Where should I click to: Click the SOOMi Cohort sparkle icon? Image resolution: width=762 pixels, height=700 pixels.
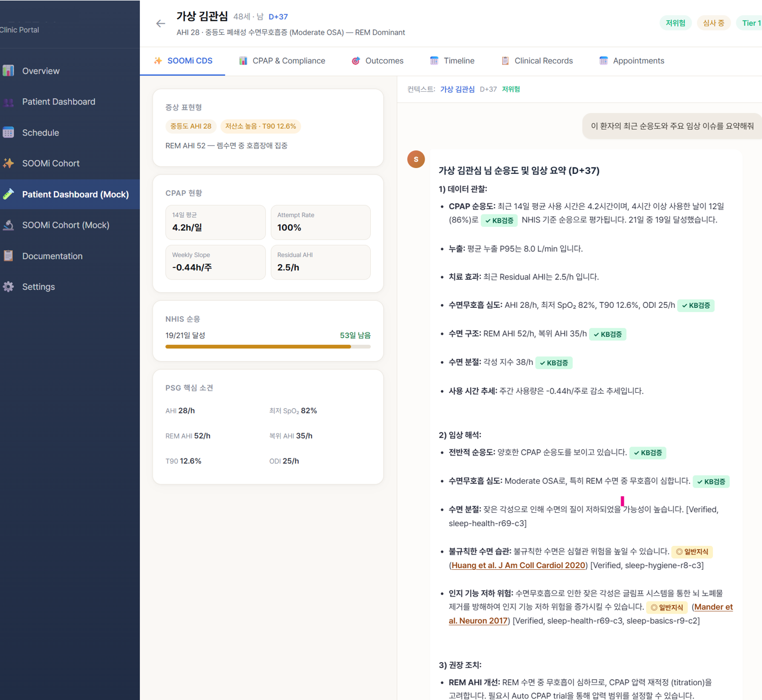(9, 163)
